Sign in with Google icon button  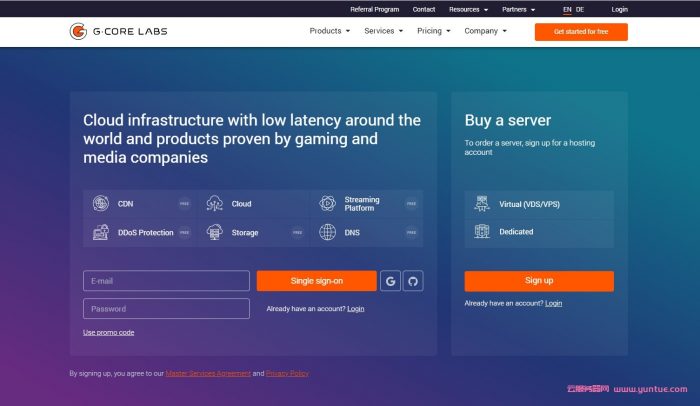[390, 281]
